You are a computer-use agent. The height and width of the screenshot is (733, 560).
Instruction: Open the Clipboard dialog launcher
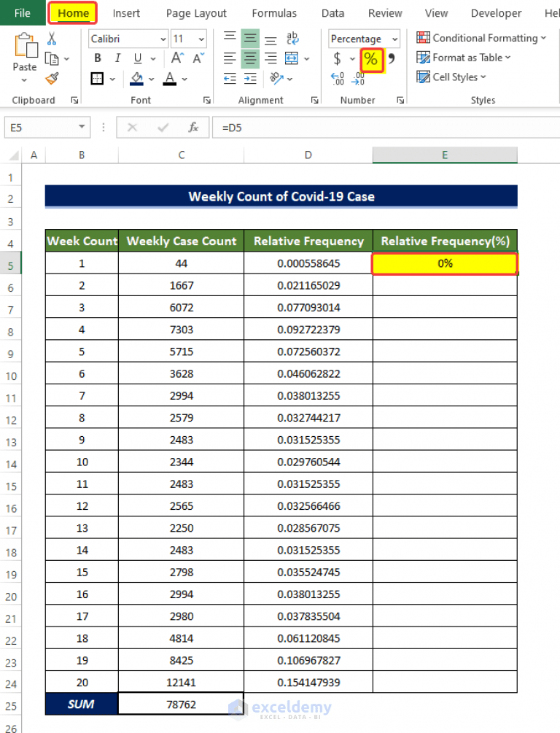click(74, 100)
